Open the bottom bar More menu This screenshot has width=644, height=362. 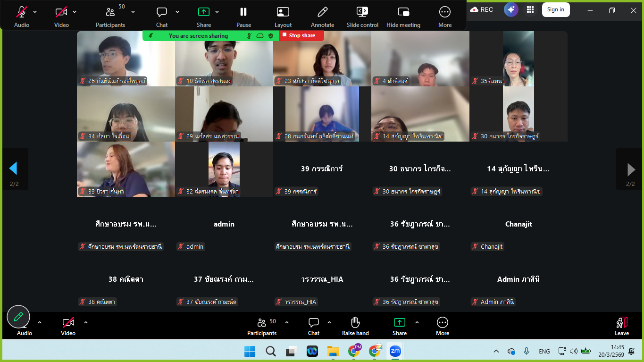click(x=442, y=323)
